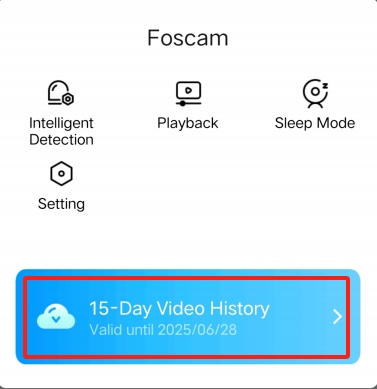Viewport: 377px width, 389px height.
Task: Click the Z symbol on the Sleep Mode icon
Action: tap(325, 86)
